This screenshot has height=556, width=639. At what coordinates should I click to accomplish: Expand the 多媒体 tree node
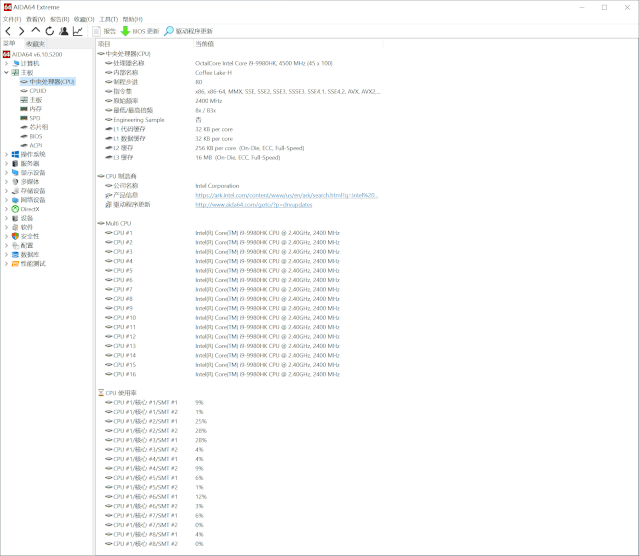(7, 181)
